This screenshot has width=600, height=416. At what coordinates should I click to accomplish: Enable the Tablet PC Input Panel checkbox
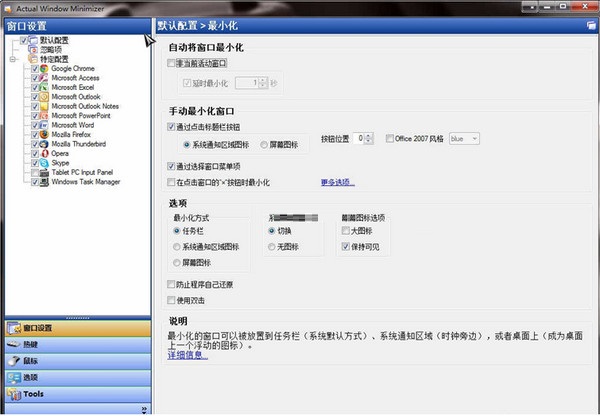(x=35, y=173)
